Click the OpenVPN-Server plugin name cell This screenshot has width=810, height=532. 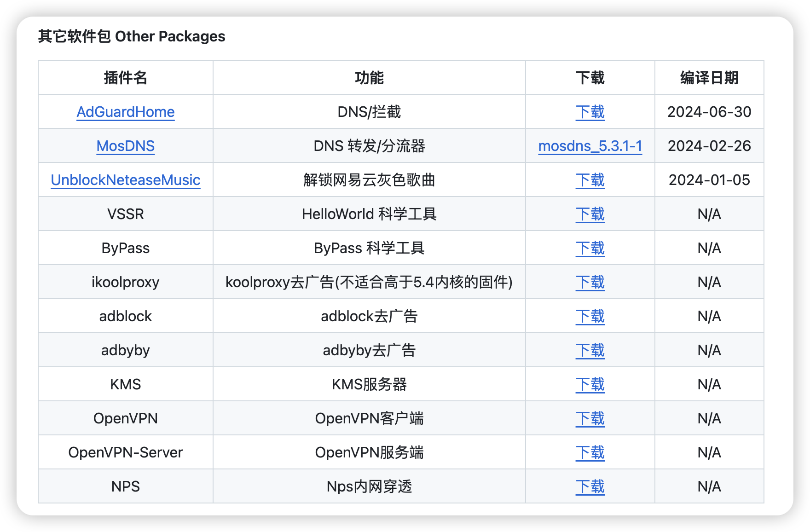click(125, 452)
